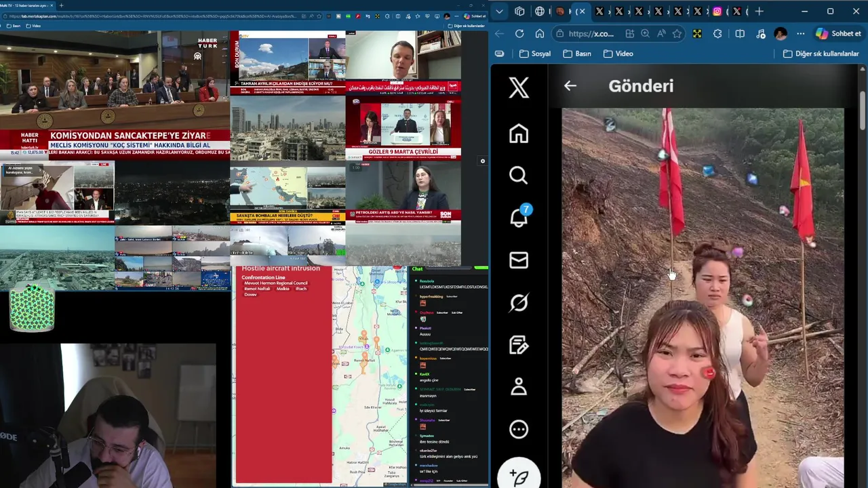
Task: Click the streamer webcam feed
Action: tap(108, 415)
